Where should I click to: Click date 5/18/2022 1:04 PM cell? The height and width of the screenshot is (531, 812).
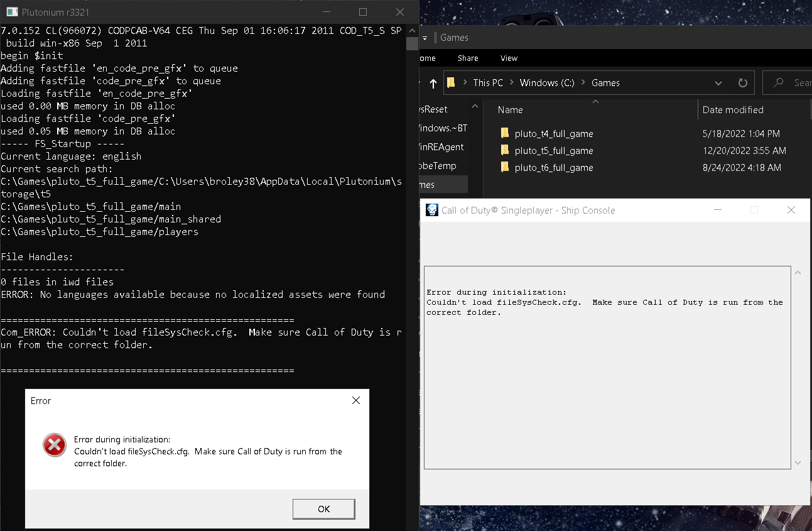coord(741,133)
